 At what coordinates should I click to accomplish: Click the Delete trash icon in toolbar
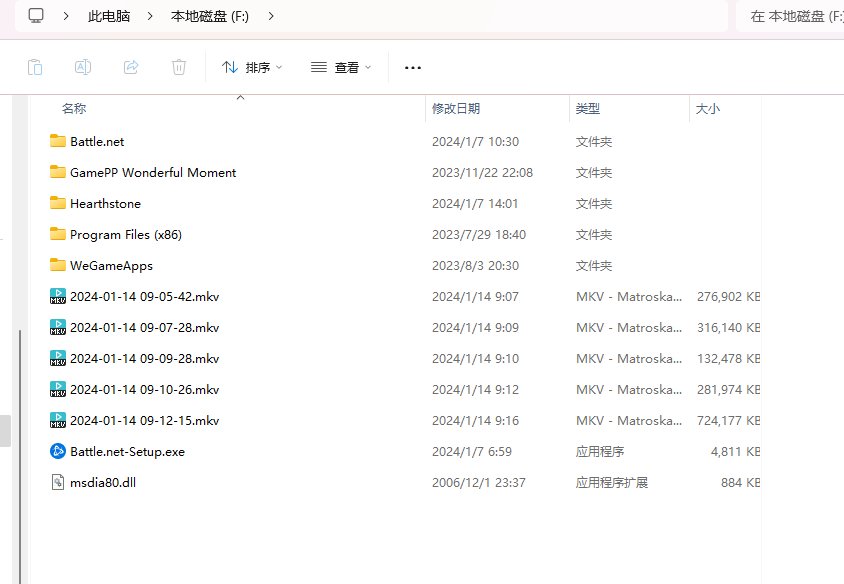[x=179, y=67]
